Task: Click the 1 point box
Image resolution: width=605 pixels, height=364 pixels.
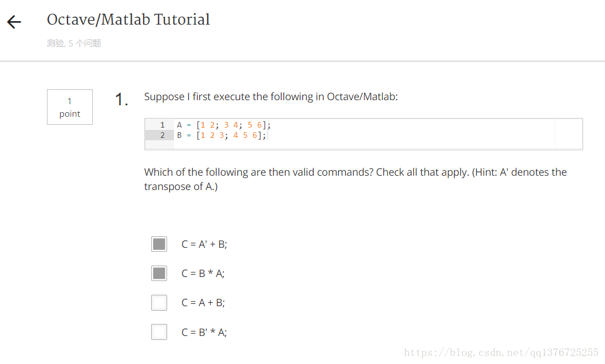Action: [70, 107]
